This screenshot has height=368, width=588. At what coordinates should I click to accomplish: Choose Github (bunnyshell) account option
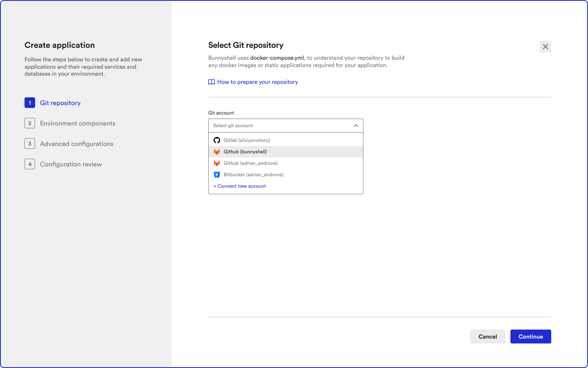(286, 152)
